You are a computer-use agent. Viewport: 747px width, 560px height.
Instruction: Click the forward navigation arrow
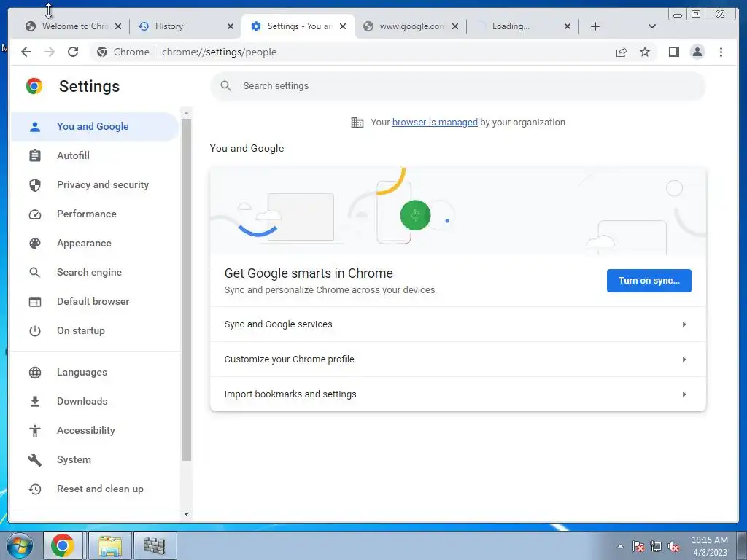click(50, 52)
